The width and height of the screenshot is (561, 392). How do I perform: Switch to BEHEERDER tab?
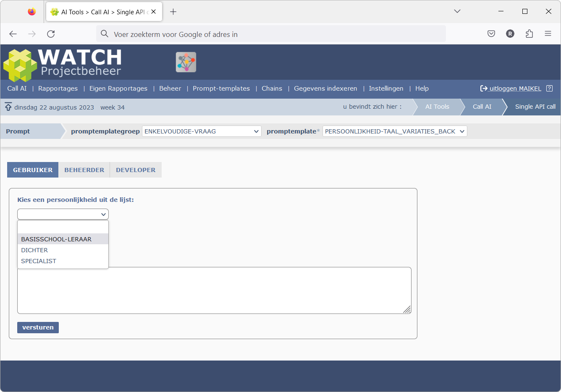[x=84, y=170]
